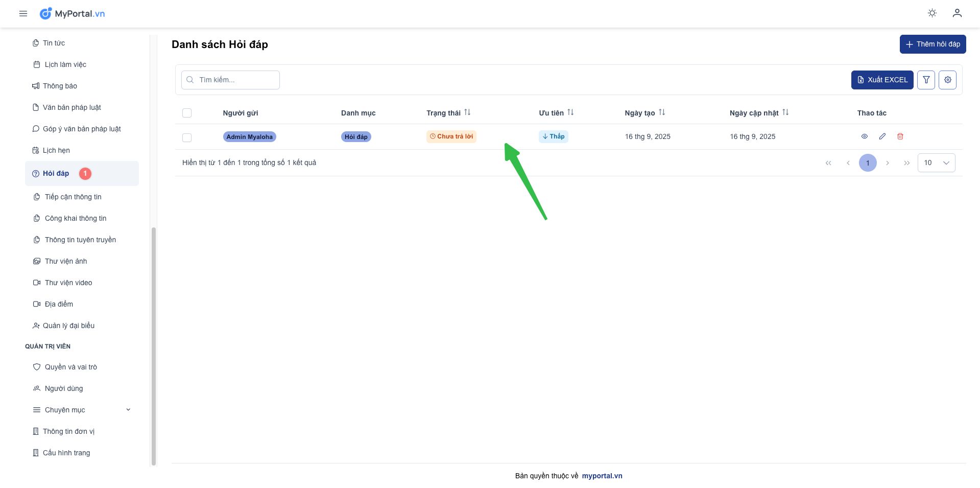The height and width of the screenshot is (488, 980).
Task: Toggle light/dark theme sun icon
Action: click(x=932, y=13)
